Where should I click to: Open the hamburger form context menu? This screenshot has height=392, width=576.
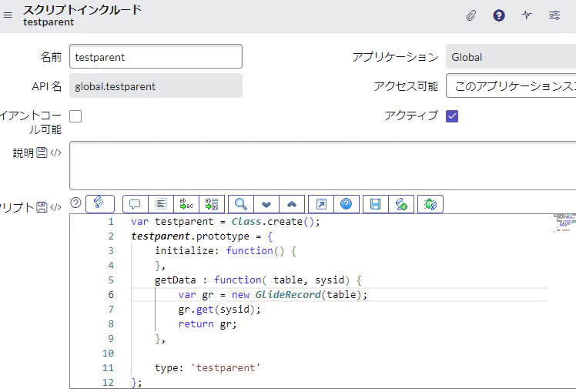point(8,15)
